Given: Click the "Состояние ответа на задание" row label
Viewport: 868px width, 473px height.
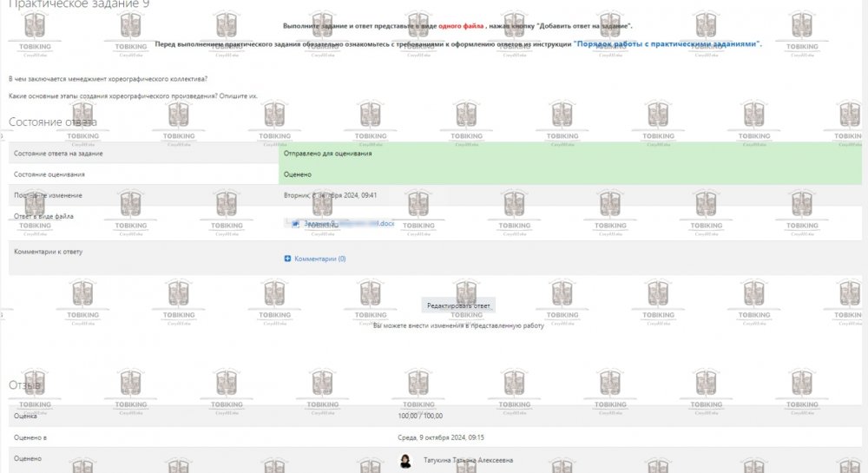Looking at the screenshot, I should tap(58, 154).
